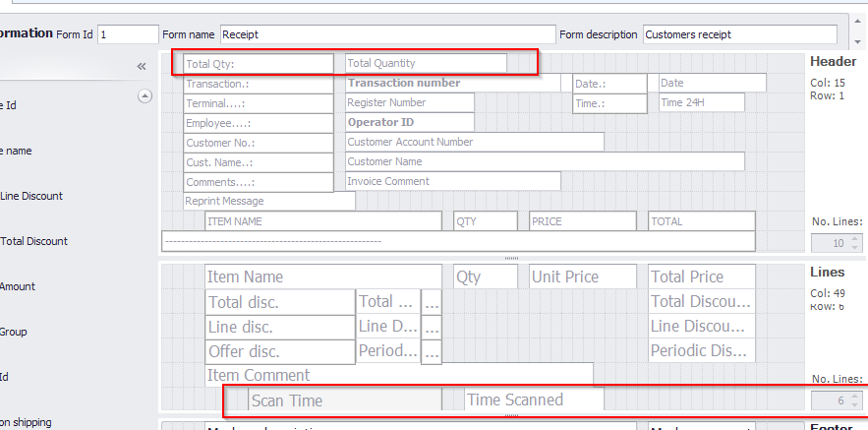Pick the Customer Account Number field

click(474, 142)
